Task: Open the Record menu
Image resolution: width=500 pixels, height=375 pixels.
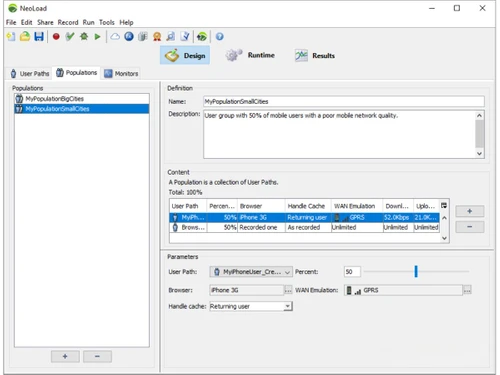Action: (68, 22)
